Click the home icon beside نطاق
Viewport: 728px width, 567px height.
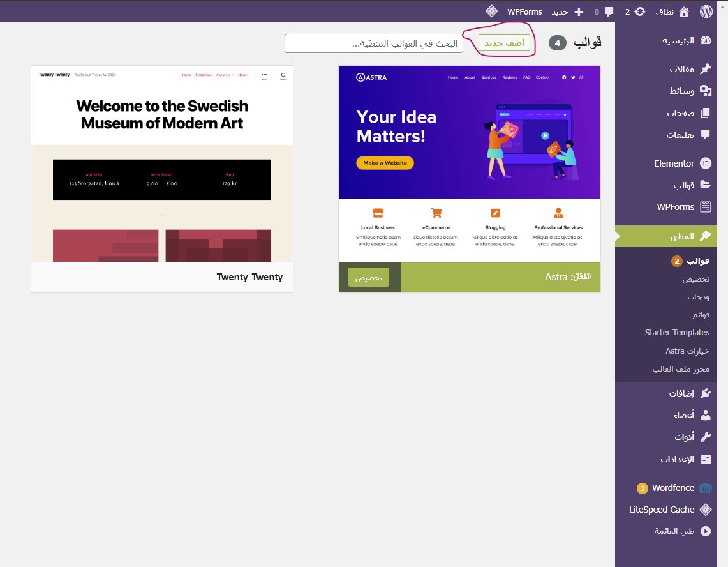(684, 12)
